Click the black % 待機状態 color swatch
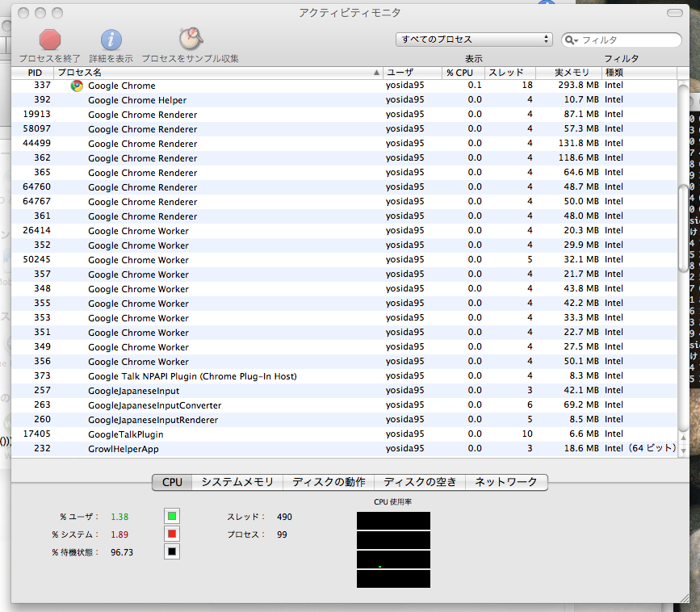 click(x=171, y=551)
